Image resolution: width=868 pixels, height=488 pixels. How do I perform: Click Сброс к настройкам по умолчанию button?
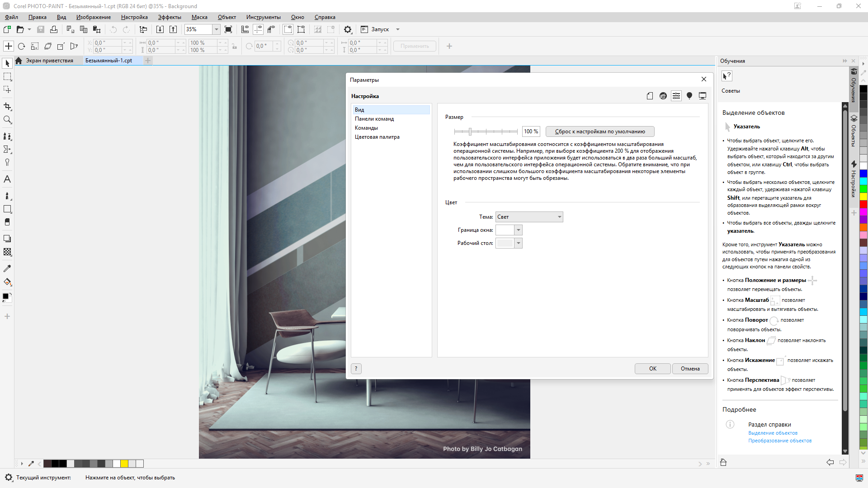[x=600, y=131]
